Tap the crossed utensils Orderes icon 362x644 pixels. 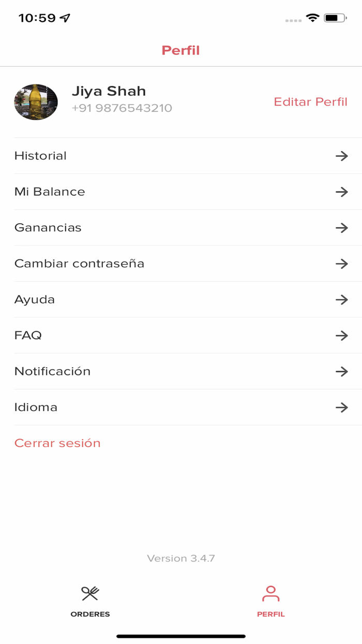(90, 593)
